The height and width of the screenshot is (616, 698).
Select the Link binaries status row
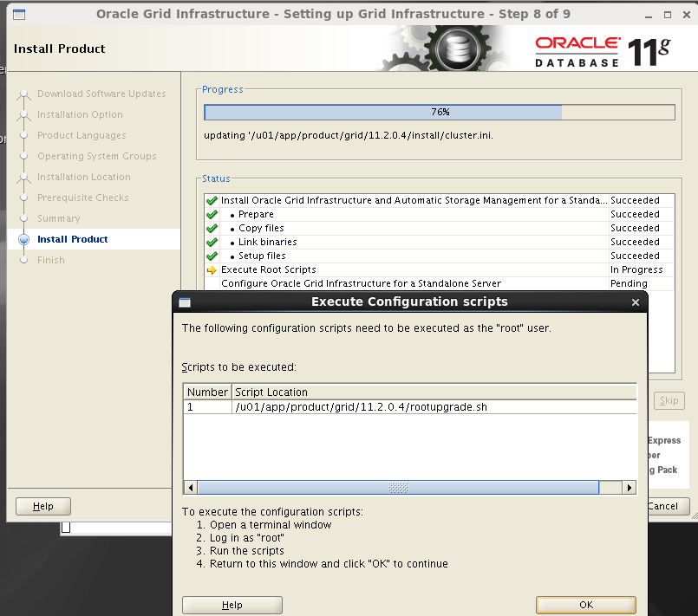[x=440, y=242]
